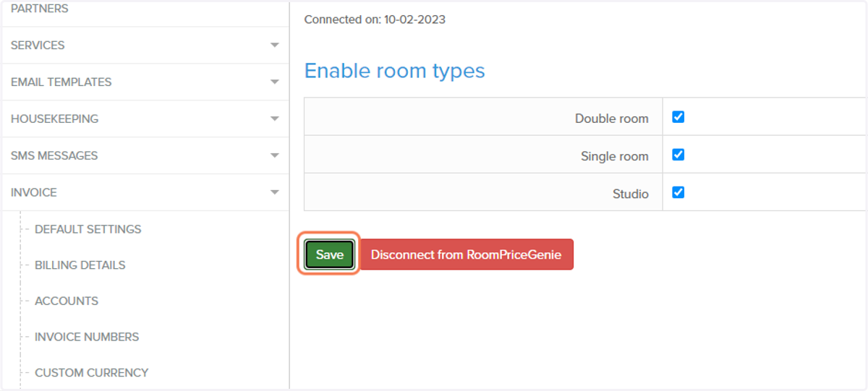This screenshot has height=391, width=868.
Task: Expand the Housekeeping dropdown arrow
Action: (274, 119)
